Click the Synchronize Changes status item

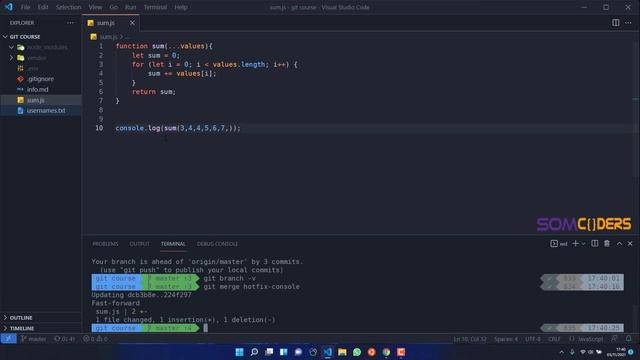point(64,339)
